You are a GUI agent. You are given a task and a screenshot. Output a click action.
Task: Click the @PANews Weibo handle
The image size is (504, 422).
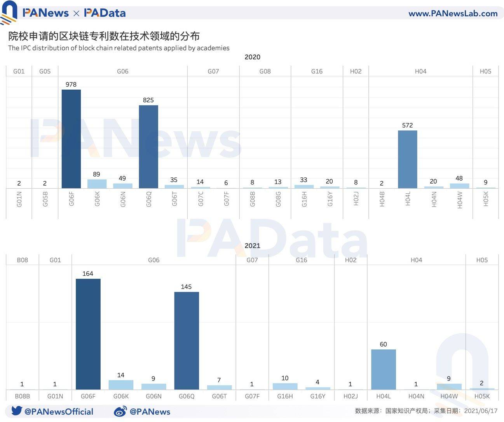(x=150, y=412)
